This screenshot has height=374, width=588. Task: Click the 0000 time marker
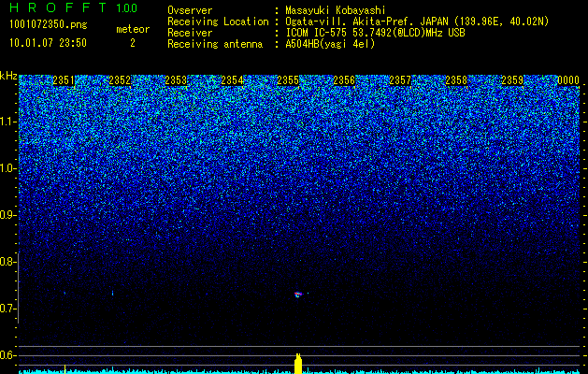pos(568,80)
